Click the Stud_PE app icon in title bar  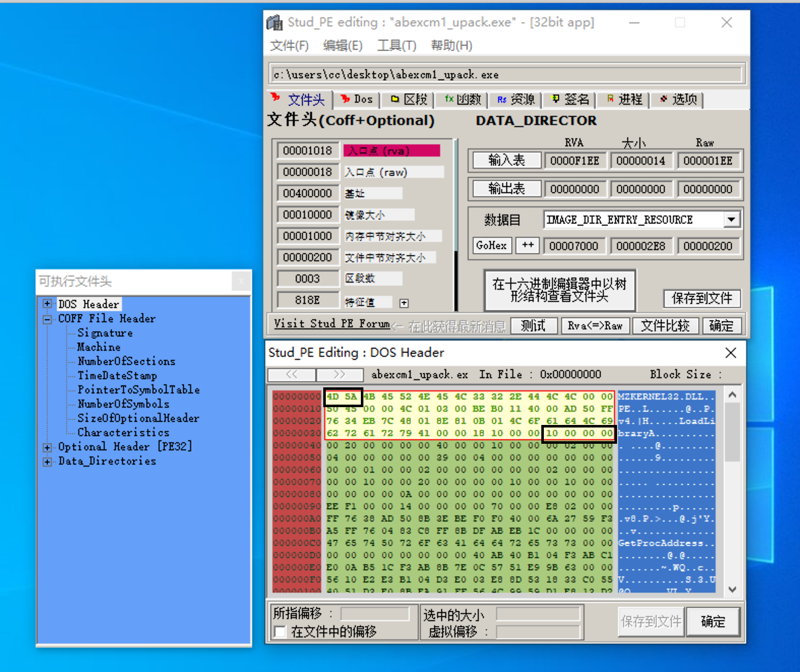point(275,22)
